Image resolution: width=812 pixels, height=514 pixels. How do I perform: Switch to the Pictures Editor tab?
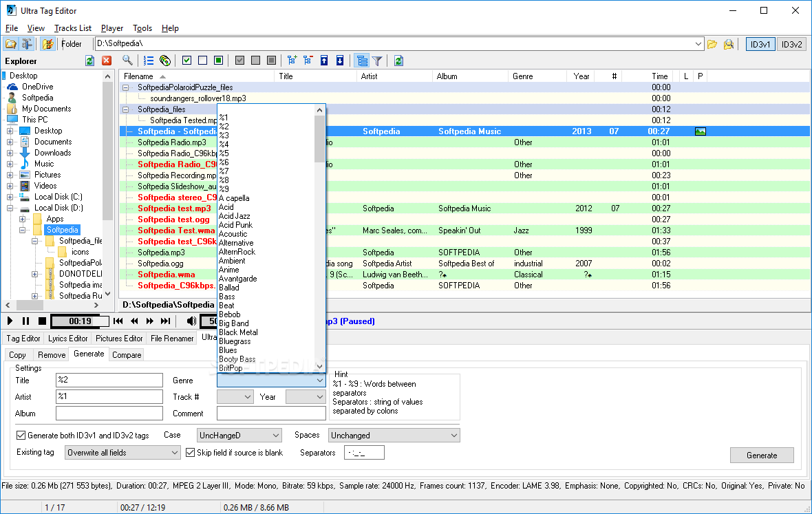point(119,339)
